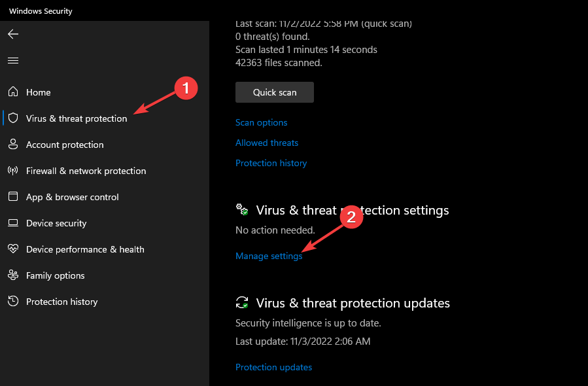Open the Allowed threats link
This screenshot has width=588, height=386.
[x=267, y=143]
